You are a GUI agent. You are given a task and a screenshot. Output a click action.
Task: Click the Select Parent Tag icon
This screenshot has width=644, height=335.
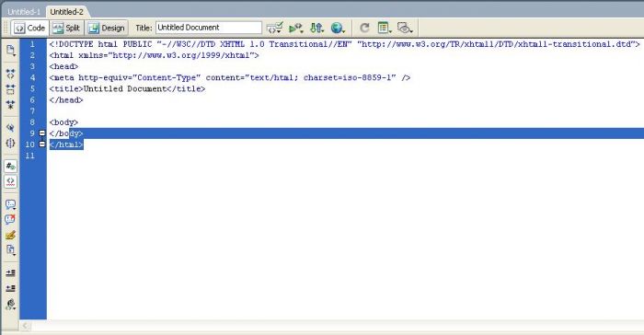tap(11, 128)
